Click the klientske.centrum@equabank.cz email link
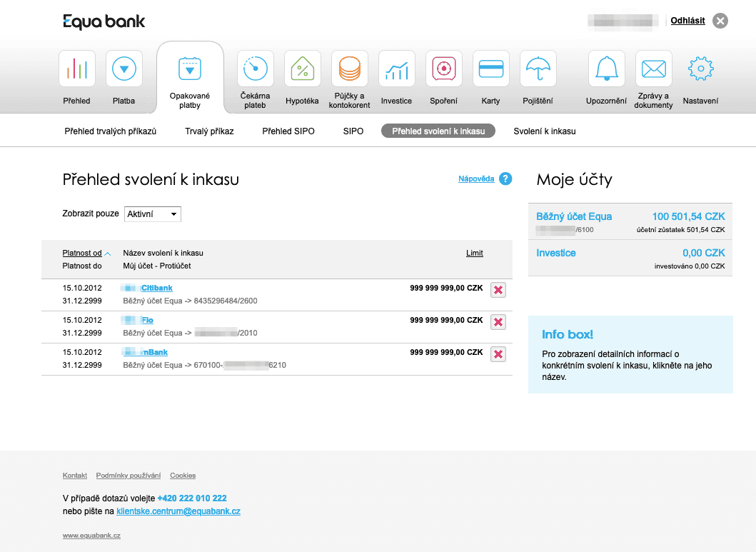The image size is (756, 552). point(178,511)
